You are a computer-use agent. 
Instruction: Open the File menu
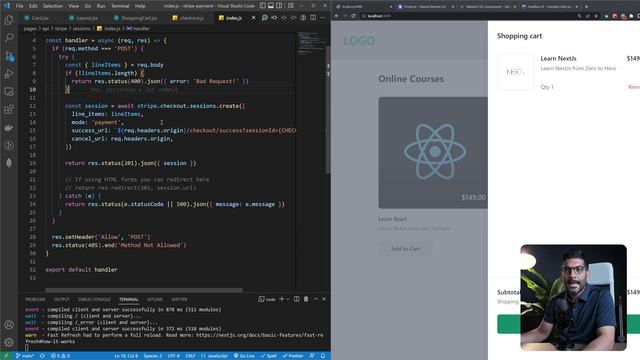pos(20,6)
